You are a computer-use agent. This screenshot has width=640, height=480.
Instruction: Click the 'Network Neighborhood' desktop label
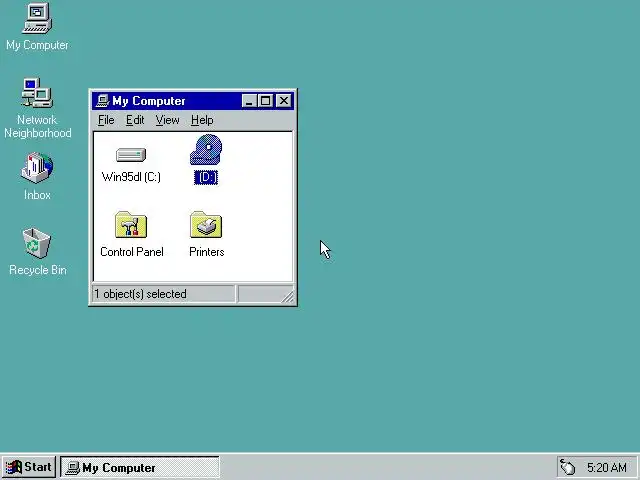(38, 127)
